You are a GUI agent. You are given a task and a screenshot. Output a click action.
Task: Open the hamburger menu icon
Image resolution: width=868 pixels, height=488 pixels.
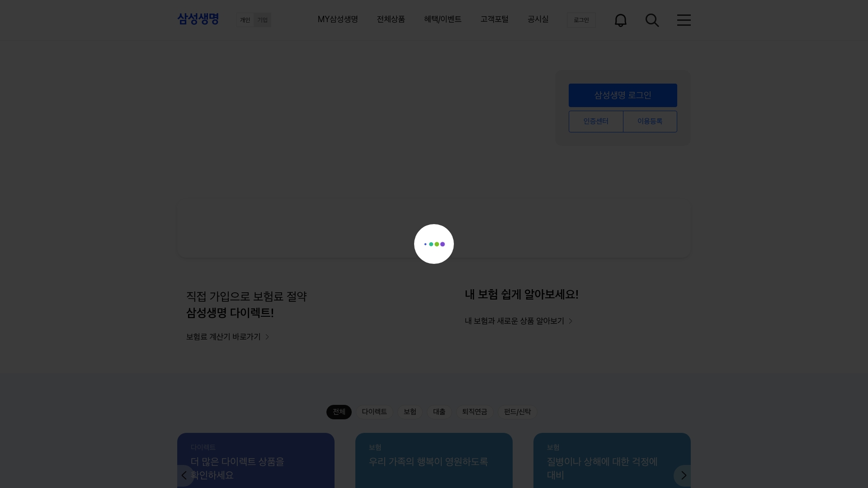coord(684,20)
